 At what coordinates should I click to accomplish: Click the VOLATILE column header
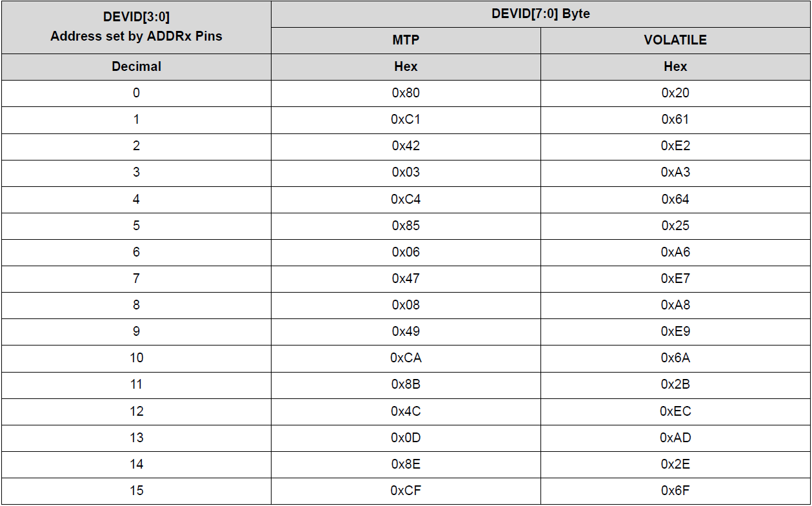coord(675,40)
